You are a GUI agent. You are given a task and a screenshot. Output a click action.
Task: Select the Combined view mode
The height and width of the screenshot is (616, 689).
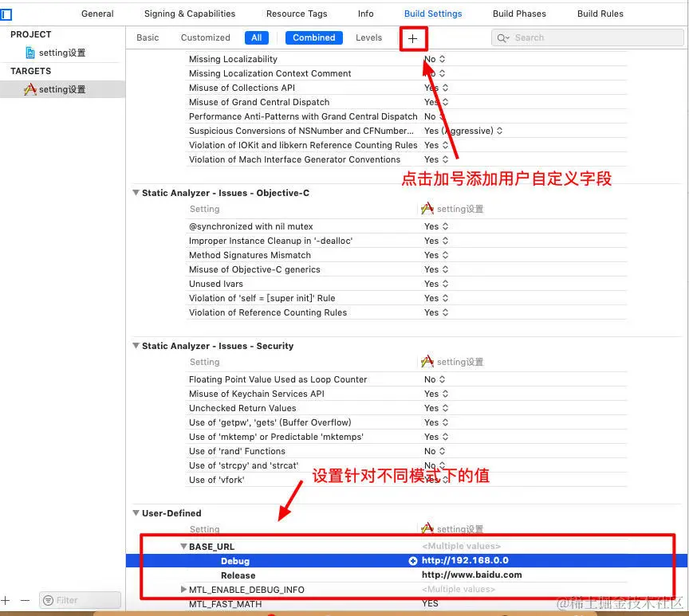313,37
